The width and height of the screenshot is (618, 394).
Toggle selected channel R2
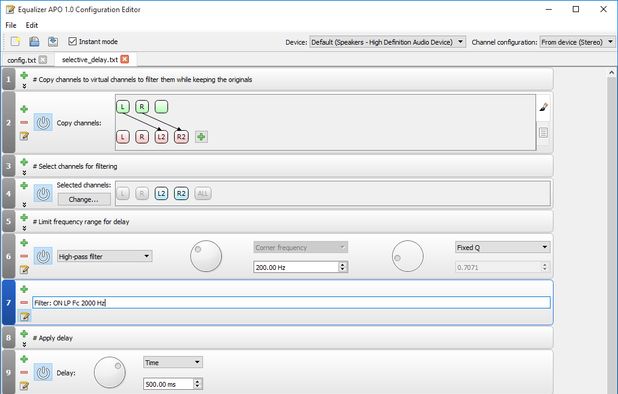pos(181,193)
